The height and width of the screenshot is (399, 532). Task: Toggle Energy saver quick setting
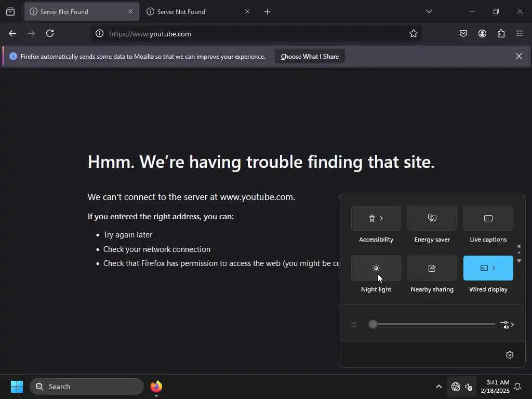point(432,219)
